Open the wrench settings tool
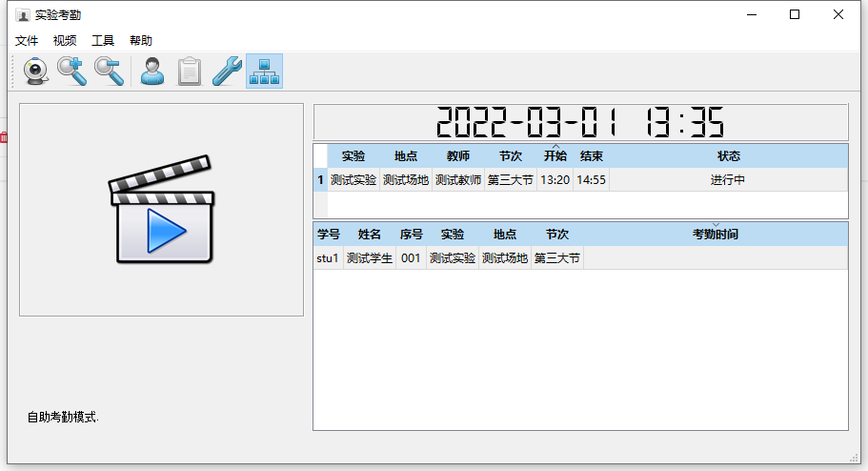The image size is (868, 471). click(x=227, y=72)
